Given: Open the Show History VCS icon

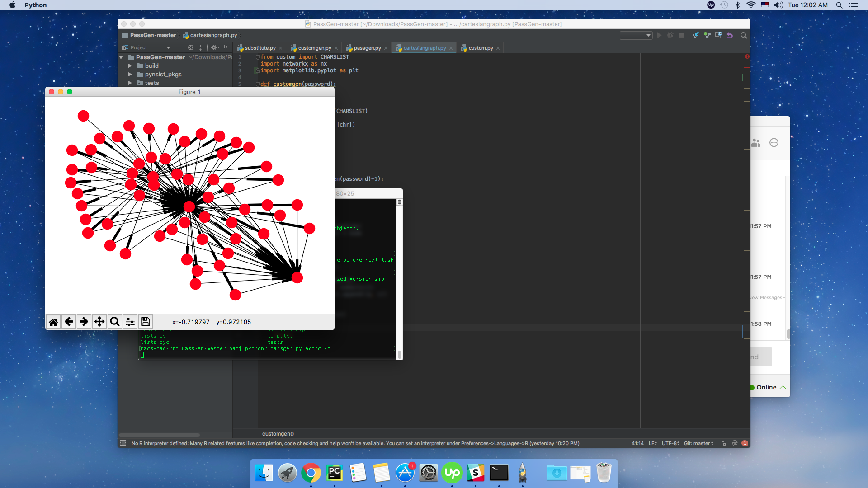Looking at the screenshot, I should [718, 35].
